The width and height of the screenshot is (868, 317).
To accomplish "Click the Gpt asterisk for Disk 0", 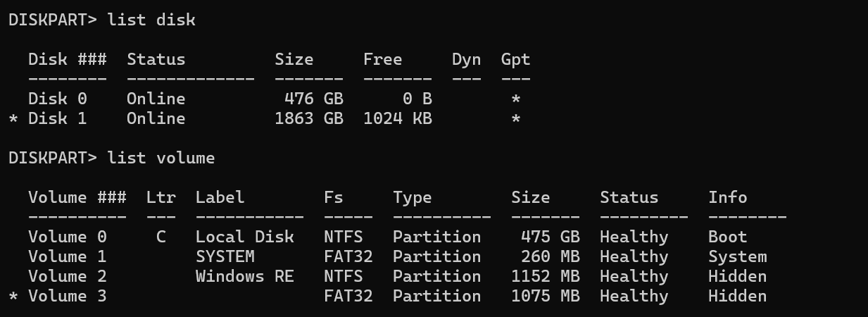I will tap(516, 100).
